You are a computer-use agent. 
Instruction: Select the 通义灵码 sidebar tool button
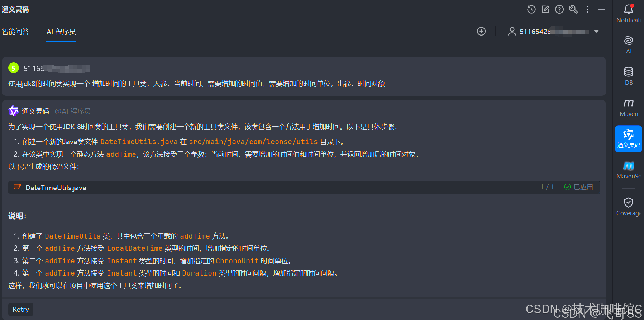(x=629, y=138)
